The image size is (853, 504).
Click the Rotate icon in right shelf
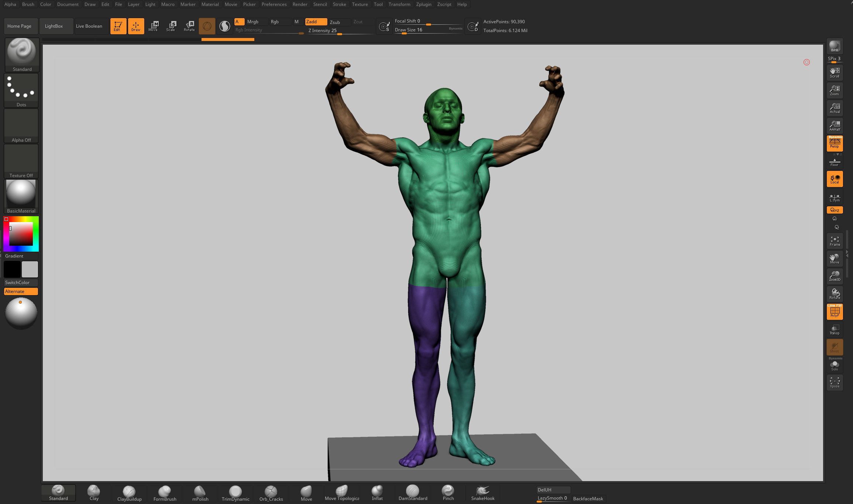835,294
